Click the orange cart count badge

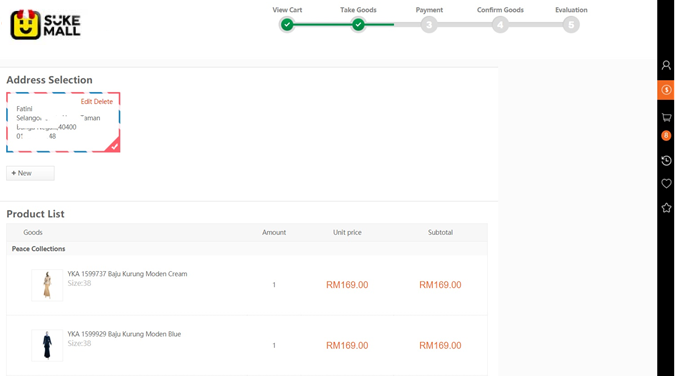coord(666,135)
